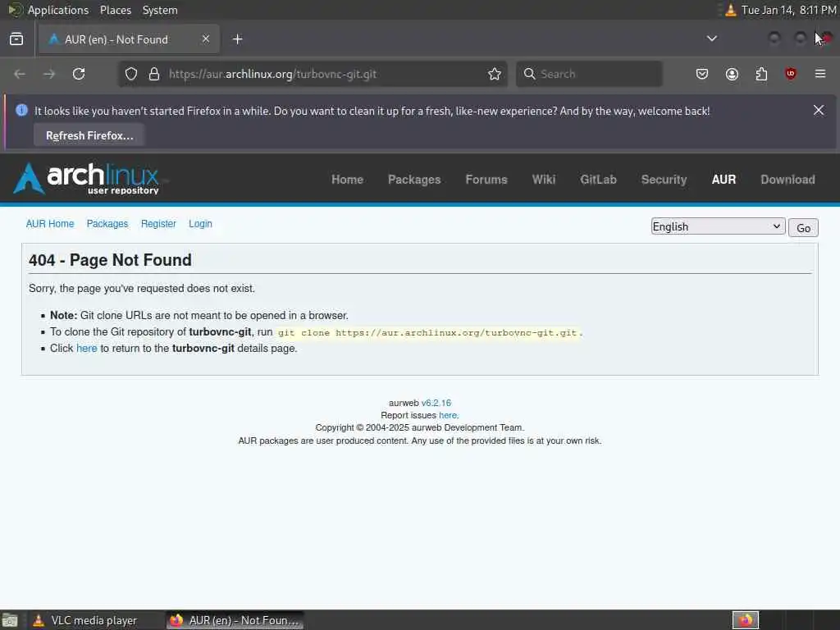Open Firefox hamburger application menu

click(820, 74)
